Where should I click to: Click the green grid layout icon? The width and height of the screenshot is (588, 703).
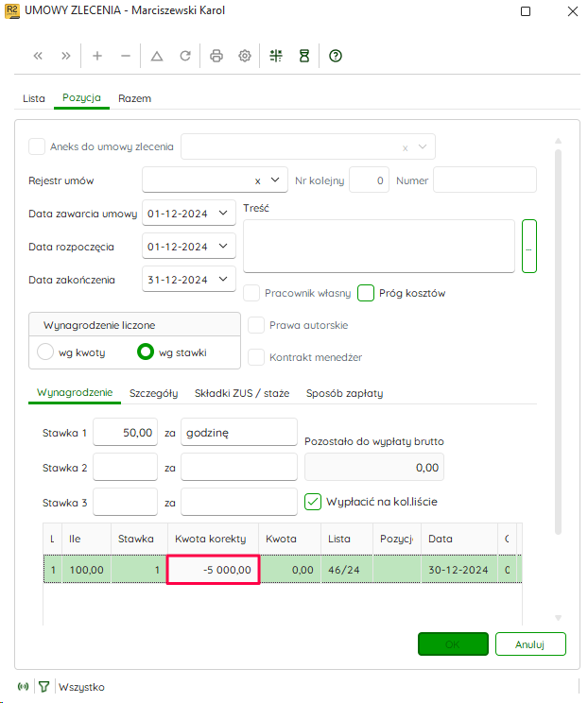click(x=276, y=56)
